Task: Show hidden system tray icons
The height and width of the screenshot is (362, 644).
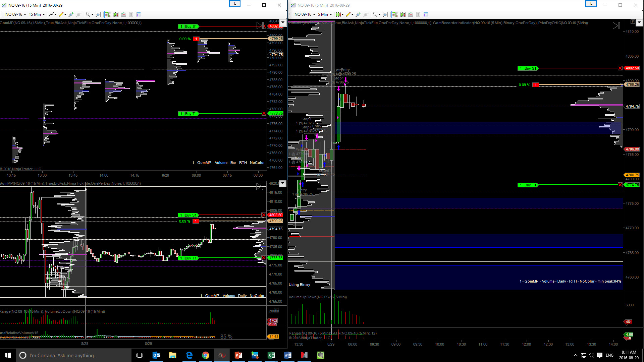Action: [576, 355]
